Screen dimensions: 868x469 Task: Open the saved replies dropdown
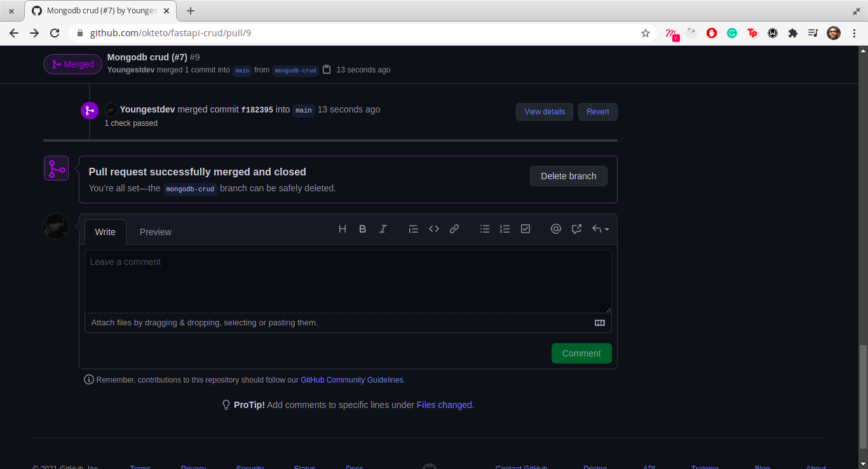[x=600, y=229]
